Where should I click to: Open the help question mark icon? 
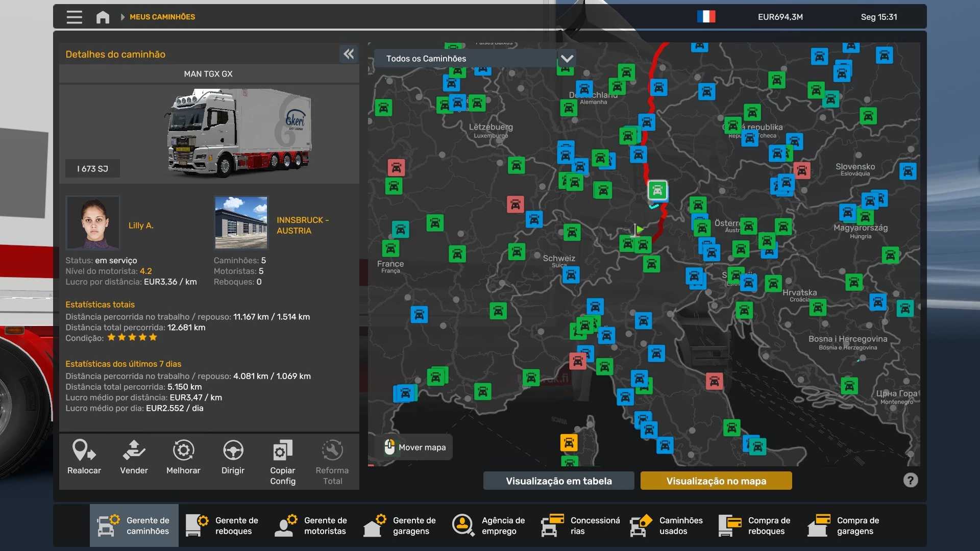tap(910, 480)
